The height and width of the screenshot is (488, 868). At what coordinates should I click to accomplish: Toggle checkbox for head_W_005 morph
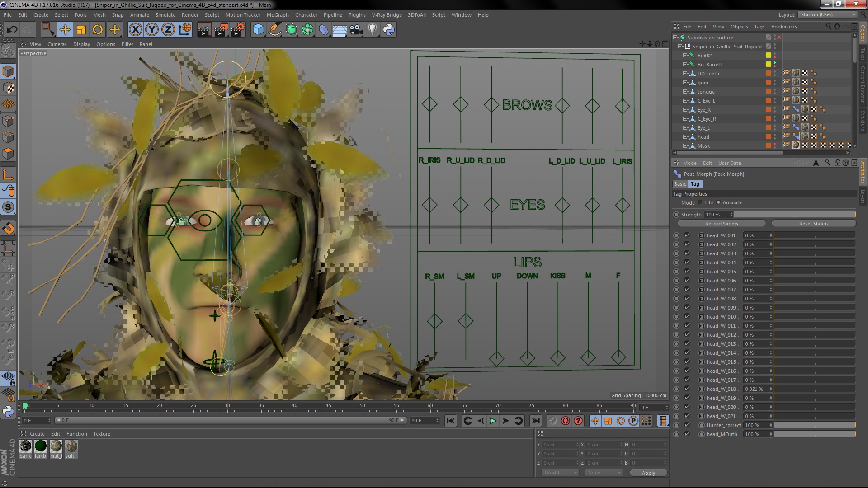click(687, 271)
